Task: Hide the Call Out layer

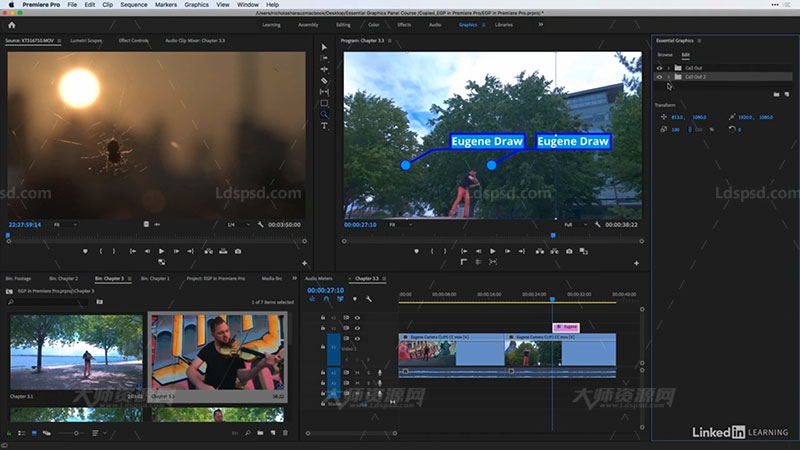Action: pos(659,68)
